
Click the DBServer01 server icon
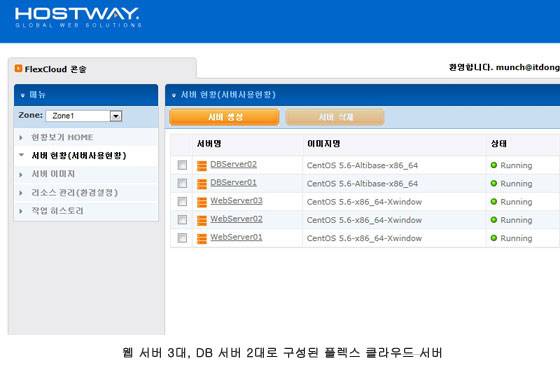(x=202, y=184)
